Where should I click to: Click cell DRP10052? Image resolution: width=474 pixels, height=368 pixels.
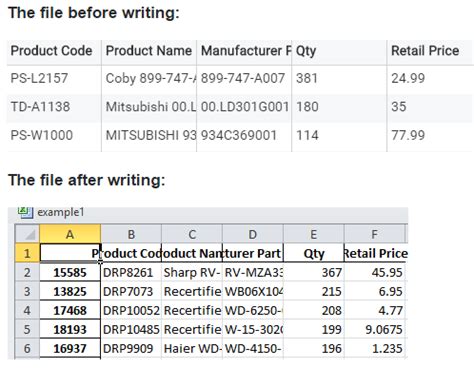coord(131,310)
